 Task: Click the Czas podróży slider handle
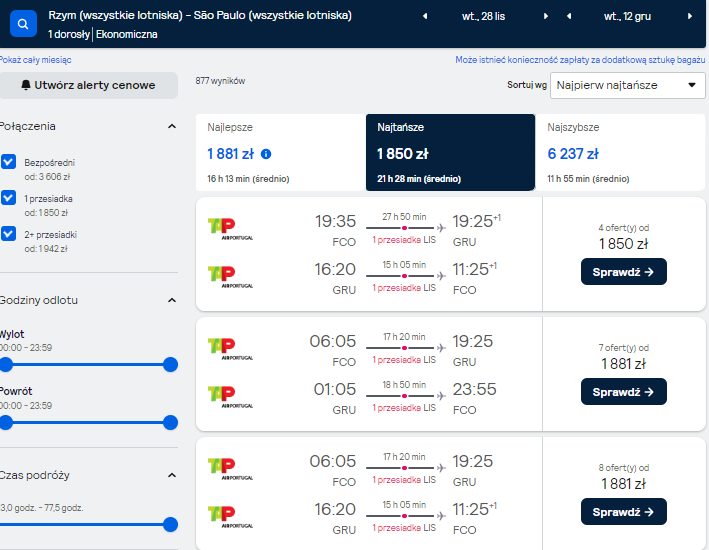click(170, 525)
